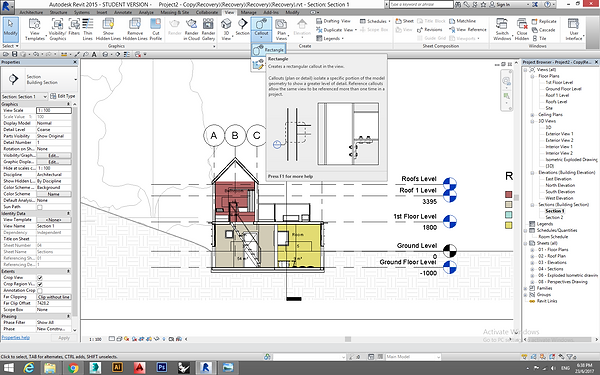The width and height of the screenshot is (600, 375).
Task: Switch to the Manage ribbon tab
Action: click(248, 12)
